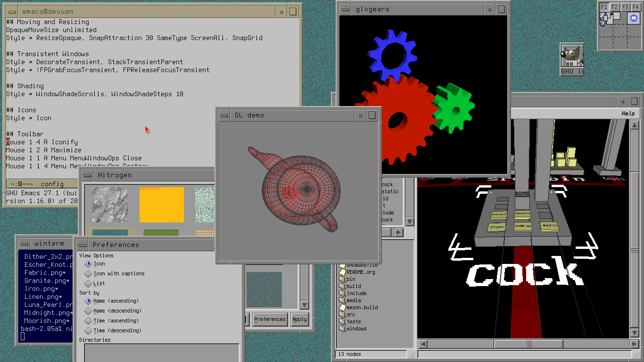The width and height of the screenshot is (644, 362).
Task: Click the Preferences button in Nitrogen
Action: (270, 319)
